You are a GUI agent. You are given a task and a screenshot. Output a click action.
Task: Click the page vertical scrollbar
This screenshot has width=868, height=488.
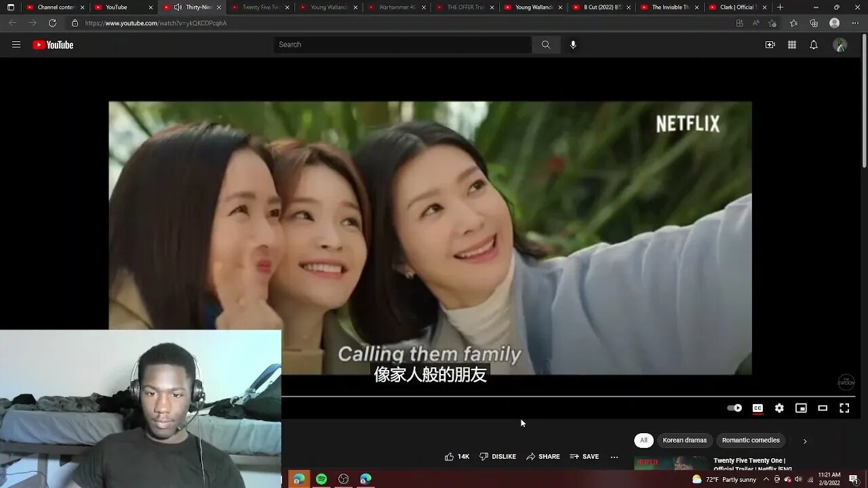coord(864,102)
